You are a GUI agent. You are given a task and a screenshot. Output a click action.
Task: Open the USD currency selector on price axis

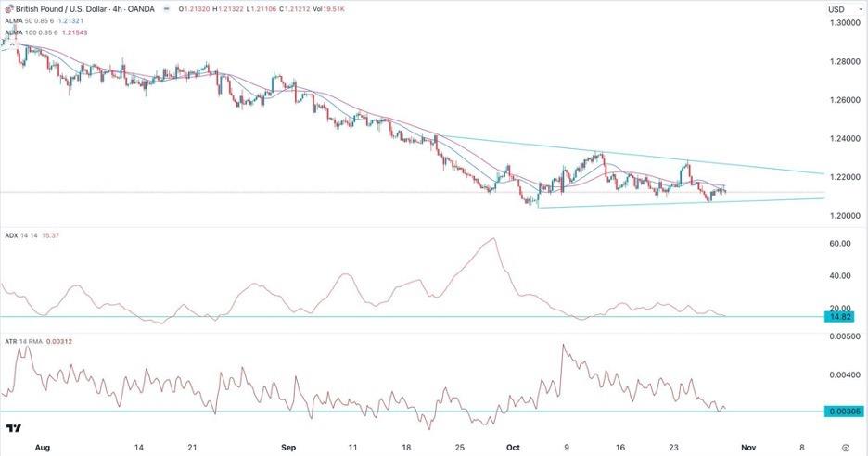click(836, 9)
